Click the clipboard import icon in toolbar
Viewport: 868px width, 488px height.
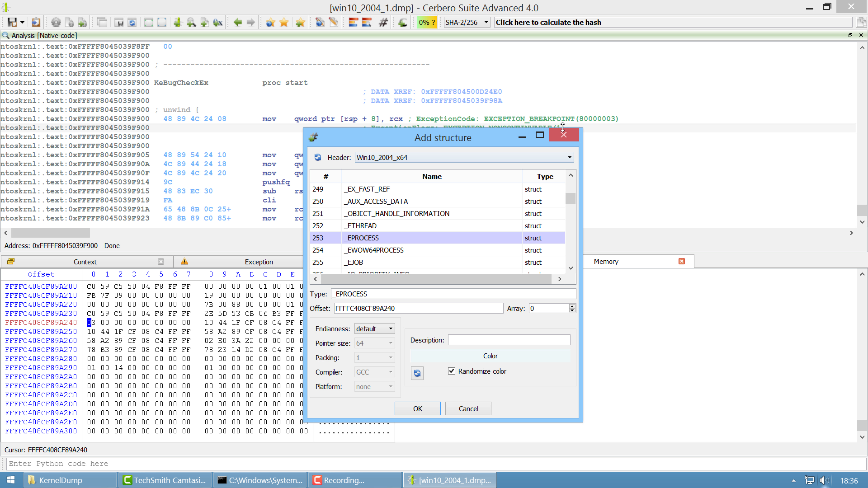click(36, 22)
